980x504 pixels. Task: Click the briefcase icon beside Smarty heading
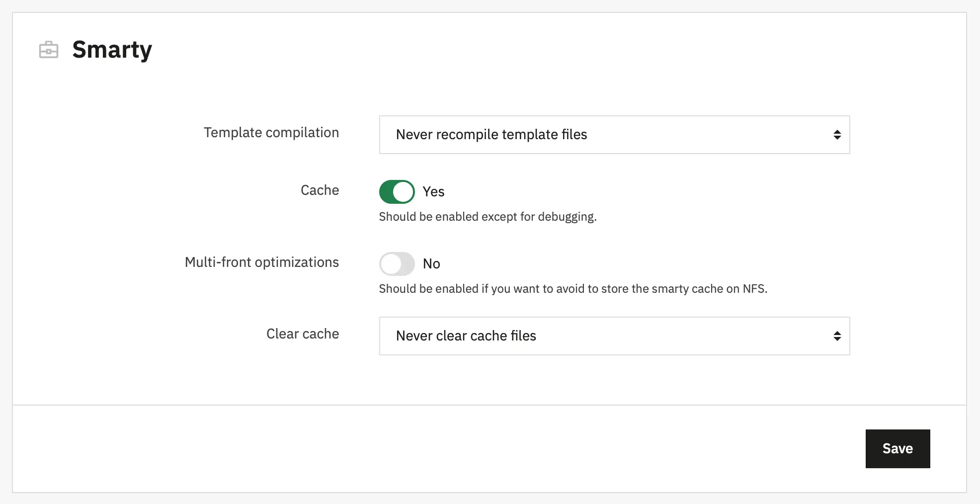(x=49, y=50)
